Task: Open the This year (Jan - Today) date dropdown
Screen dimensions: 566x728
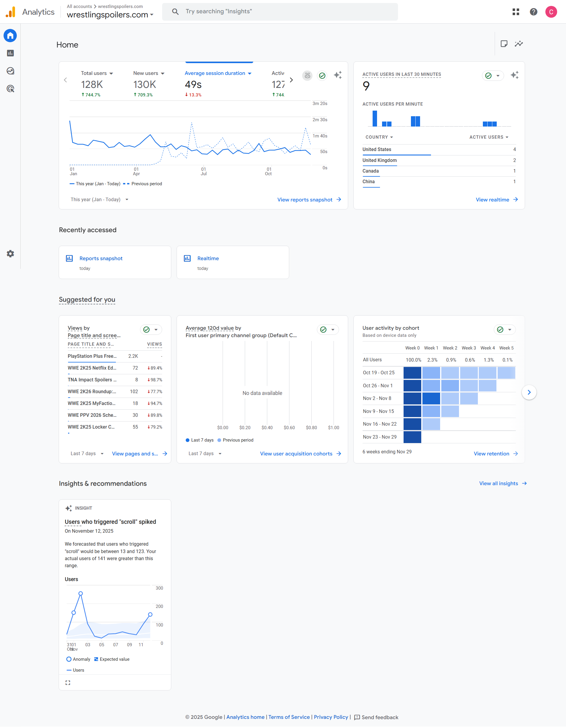Action: (x=99, y=199)
